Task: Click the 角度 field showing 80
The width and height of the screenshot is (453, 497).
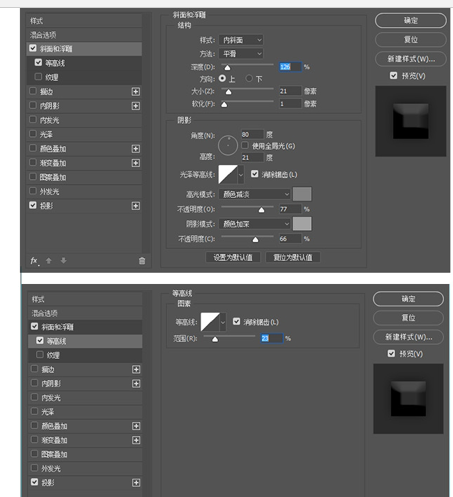Action: click(x=252, y=134)
